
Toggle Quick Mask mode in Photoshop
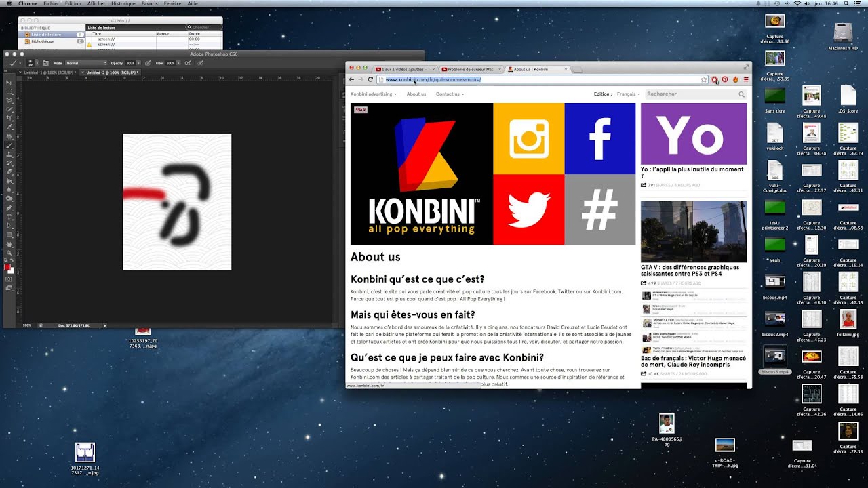pyautogui.click(x=9, y=279)
